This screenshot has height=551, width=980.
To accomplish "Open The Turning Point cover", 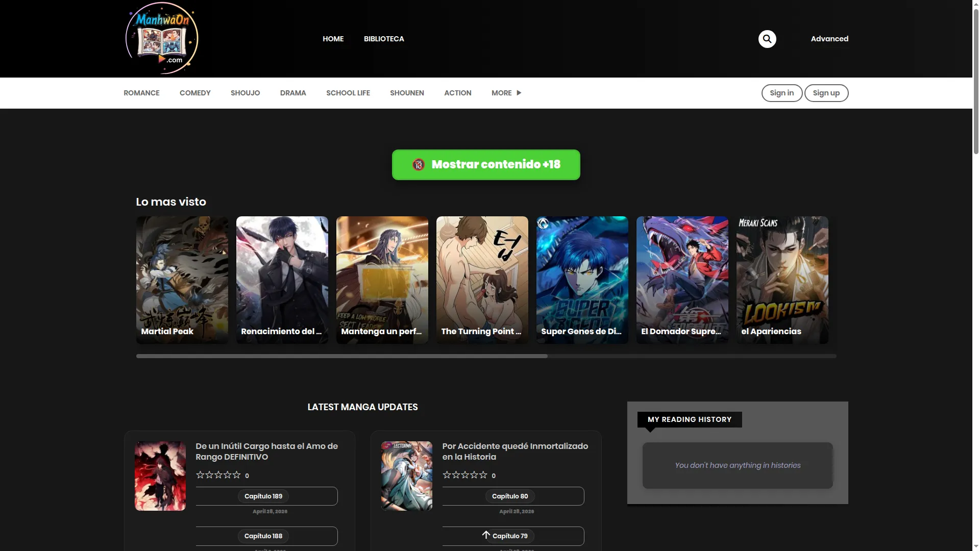I will pyautogui.click(x=482, y=280).
